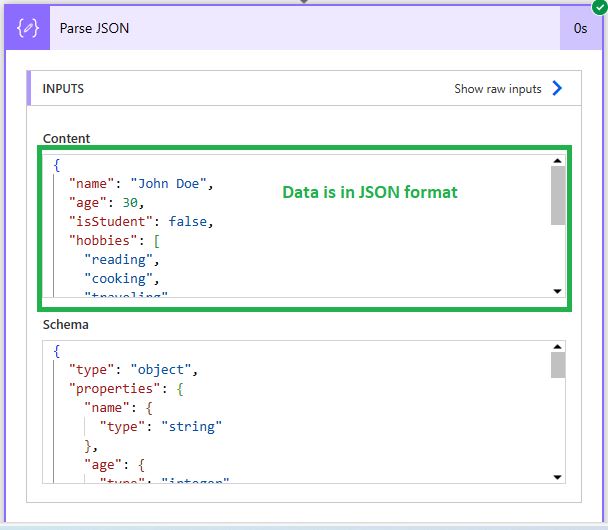The image size is (608, 530).
Task: Click the Schema field label
Action: point(66,325)
